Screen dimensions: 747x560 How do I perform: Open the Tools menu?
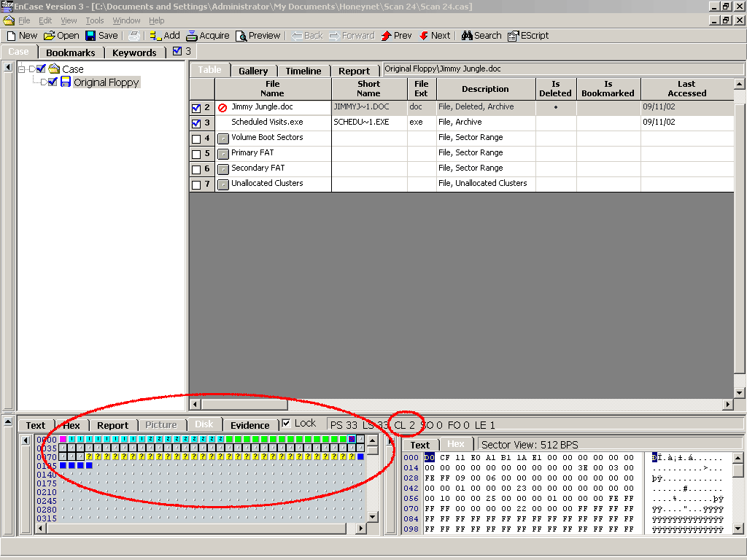(x=94, y=20)
